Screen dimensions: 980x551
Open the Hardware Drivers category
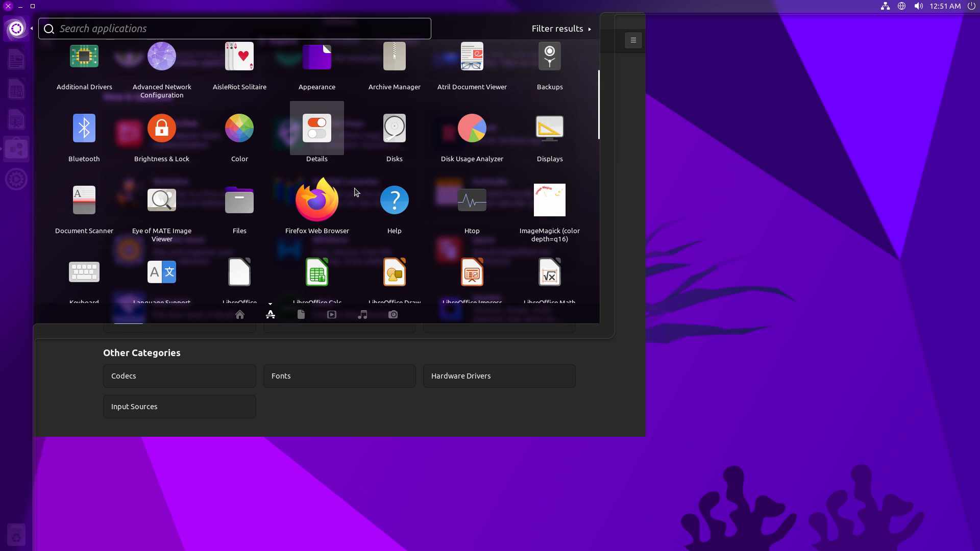coord(499,376)
